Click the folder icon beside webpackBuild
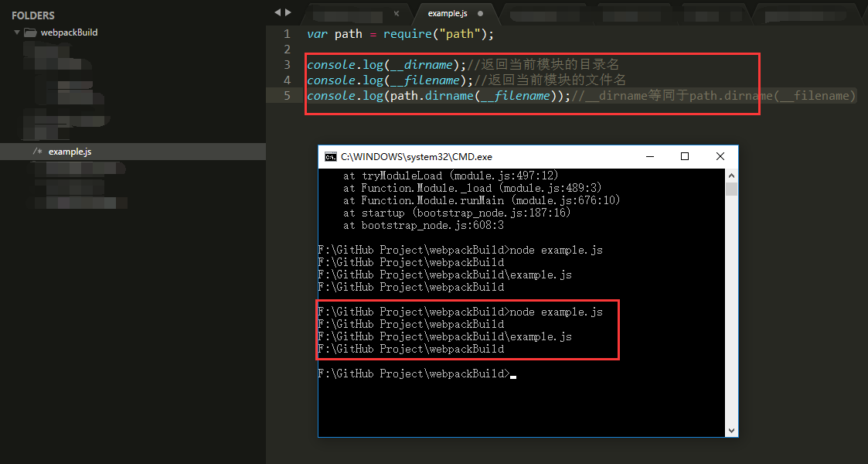The height and width of the screenshot is (464, 868). (x=29, y=32)
